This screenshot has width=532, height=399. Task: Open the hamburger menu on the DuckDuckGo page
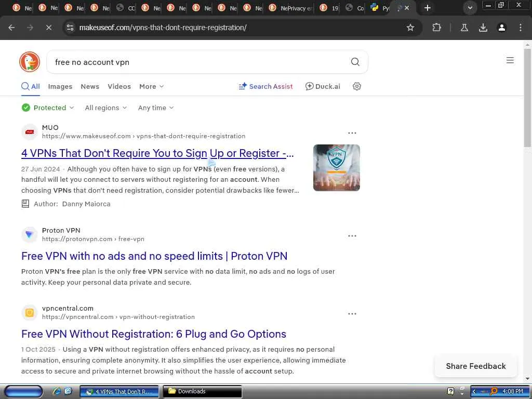tap(510, 60)
